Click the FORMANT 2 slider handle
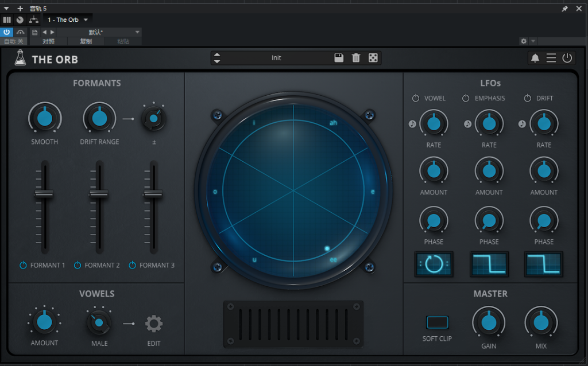This screenshot has height=366, width=588. tap(99, 194)
